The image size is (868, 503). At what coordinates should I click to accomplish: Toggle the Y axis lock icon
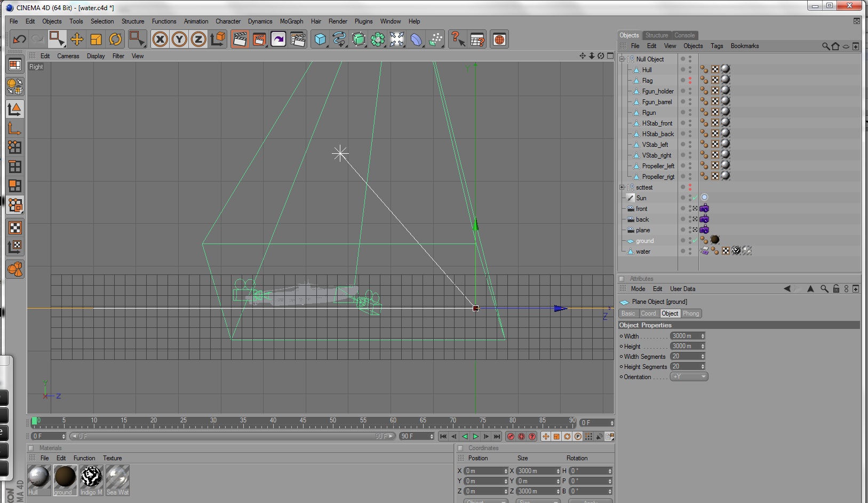pos(179,39)
